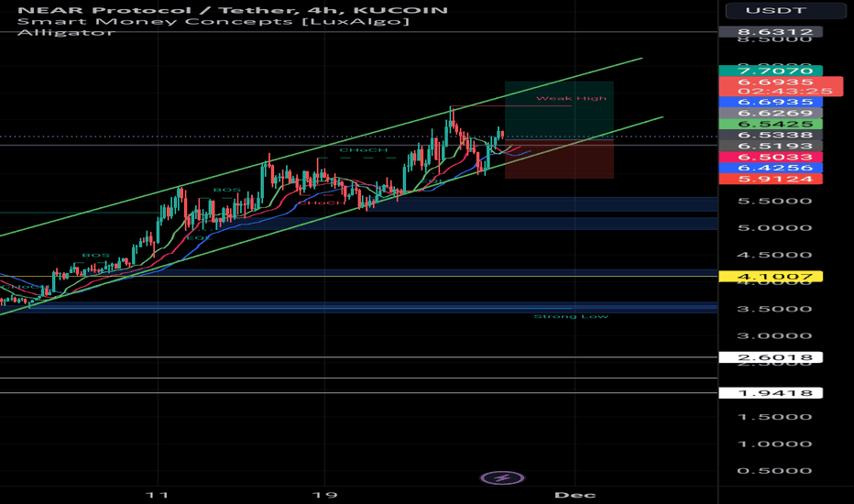Click the red 5.9124 stop price label

771,179
